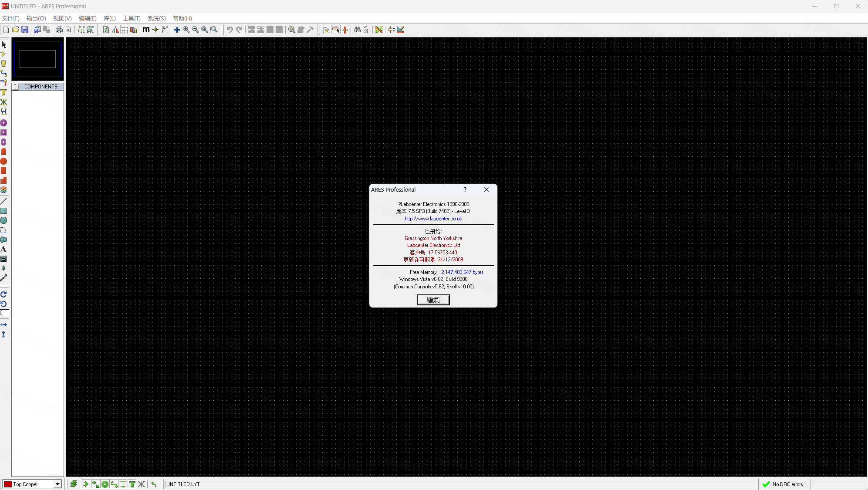
Task: Click OK button to close dialog
Action: click(433, 299)
